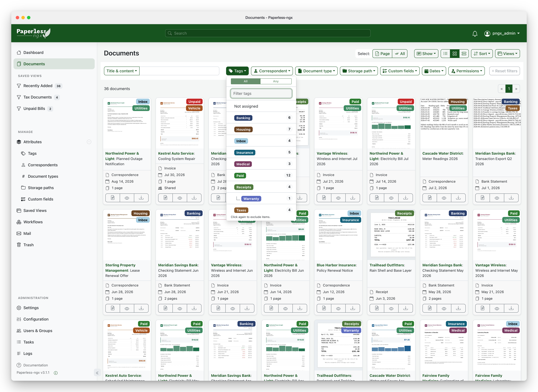This screenshot has width=538, height=392.
Task: Filter by the Housing tag
Action: point(261,130)
